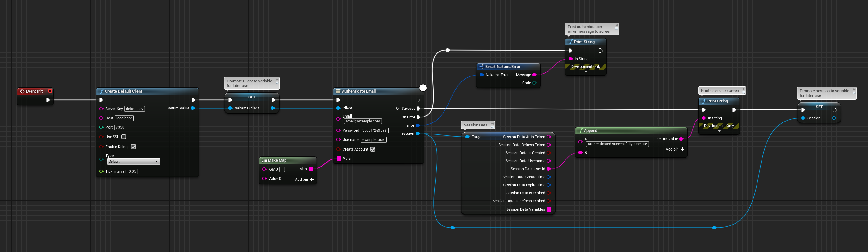Select the Make Map node title
The image size is (868, 252).
point(277,160)
